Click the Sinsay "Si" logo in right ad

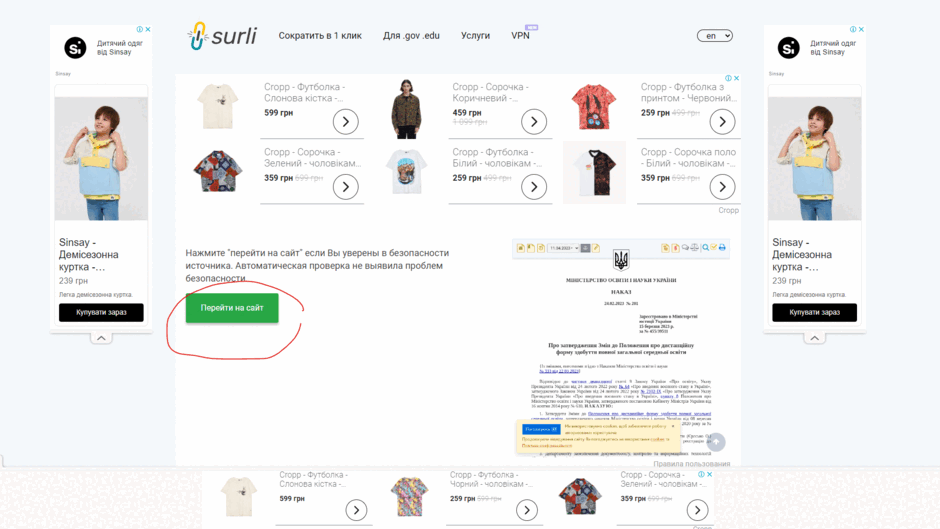click(789, 47)
